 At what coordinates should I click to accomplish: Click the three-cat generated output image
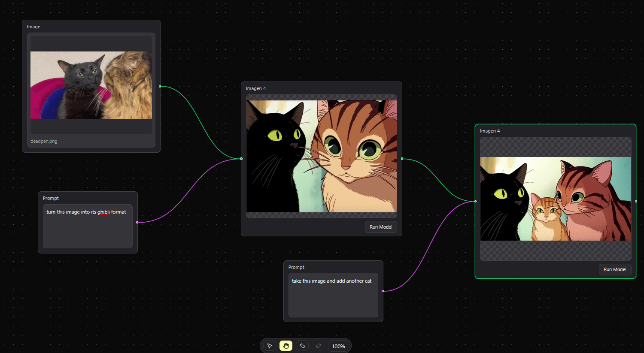556,199
